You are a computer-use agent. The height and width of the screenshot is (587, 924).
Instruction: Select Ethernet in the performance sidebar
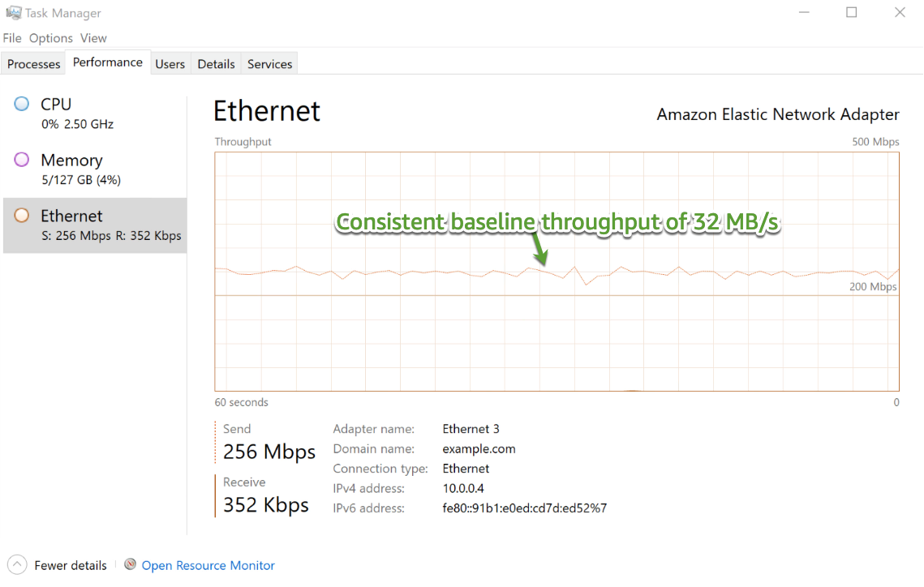pos(71,215)
